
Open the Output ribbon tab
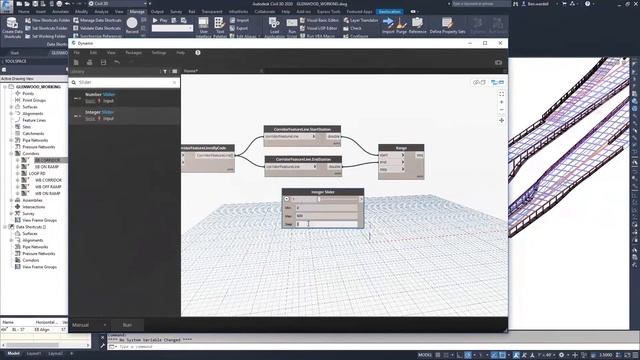(x=157, y=12)
